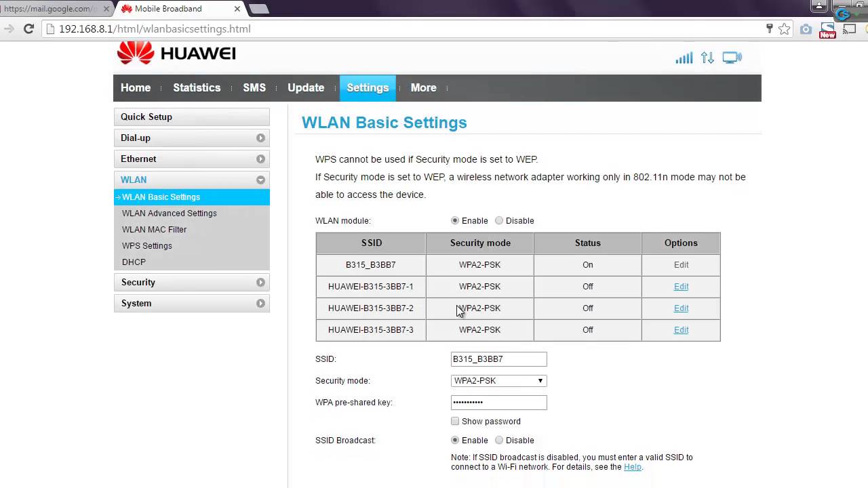The image size is (868, 488).
Task: Edit the HUAWEI-B315-3BB7-1 SSID
Action: click(681, 287)
